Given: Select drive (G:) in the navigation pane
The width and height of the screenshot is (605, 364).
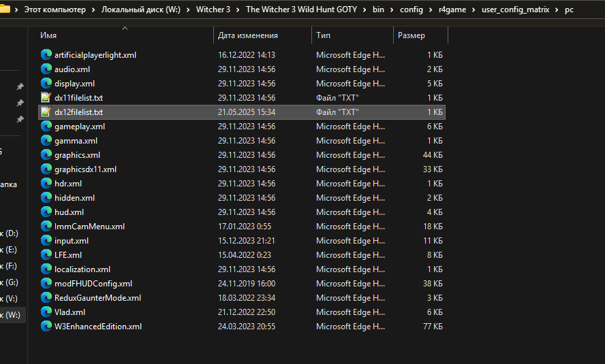Looking at the screenshot, I should pyautogui.click(x=10, y=282).
